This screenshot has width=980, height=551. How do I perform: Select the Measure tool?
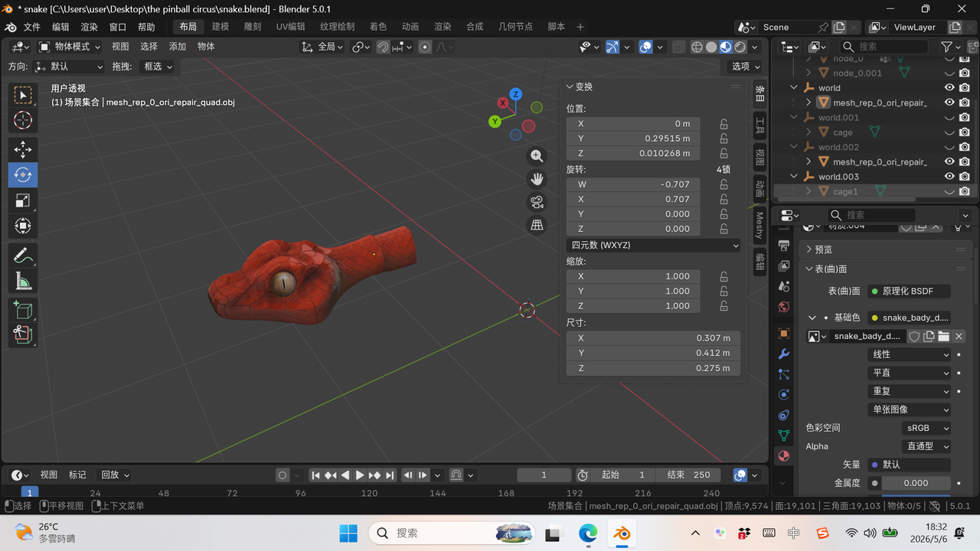click(x=23, y=281)
